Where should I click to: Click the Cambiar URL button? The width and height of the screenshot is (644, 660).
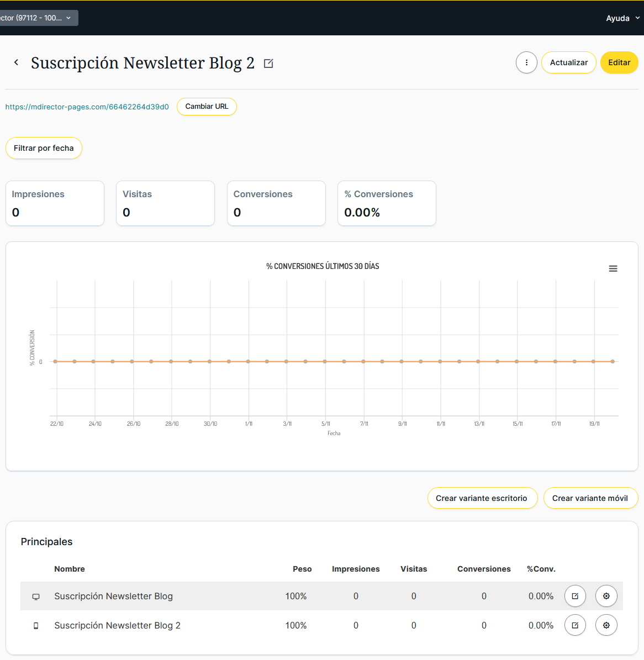pyautogui.click(x=207, y=107)
